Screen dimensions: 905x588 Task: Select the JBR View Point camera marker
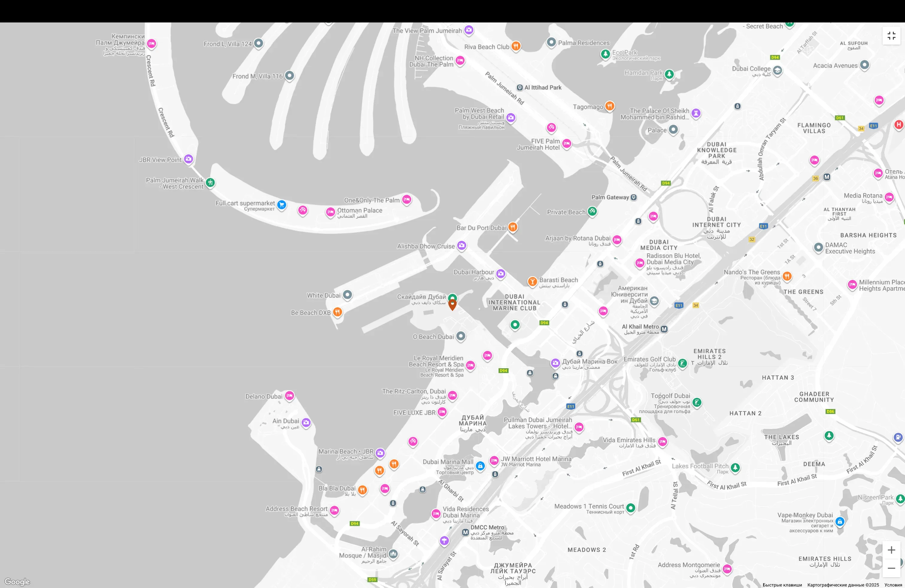coord(189,159)
